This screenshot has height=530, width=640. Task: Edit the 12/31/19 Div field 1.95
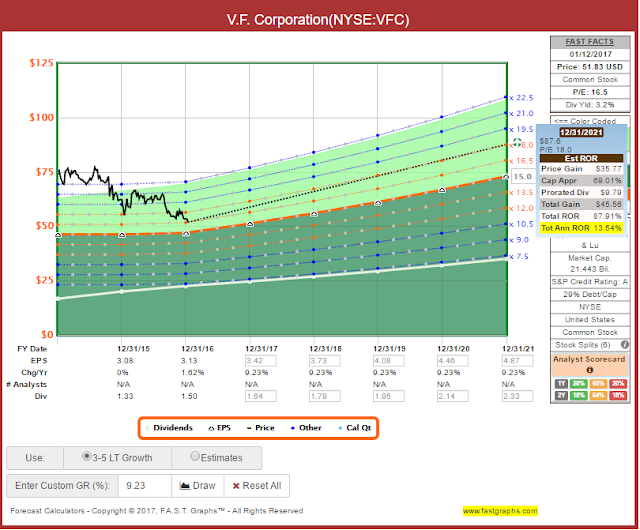click(x=389, y=396)
